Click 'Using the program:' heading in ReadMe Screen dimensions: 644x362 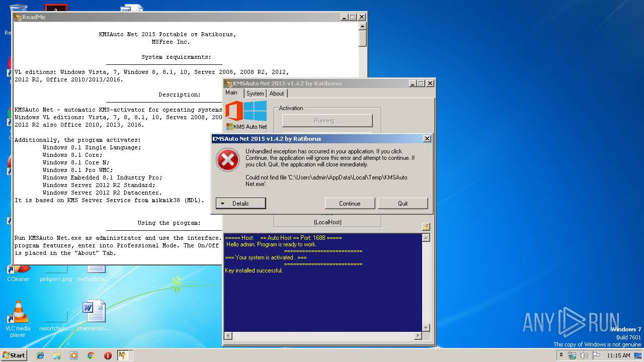[x=169, y=223]
